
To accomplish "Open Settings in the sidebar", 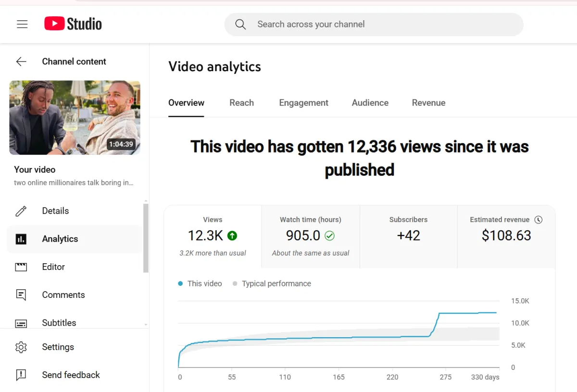I will click(75, 347).
